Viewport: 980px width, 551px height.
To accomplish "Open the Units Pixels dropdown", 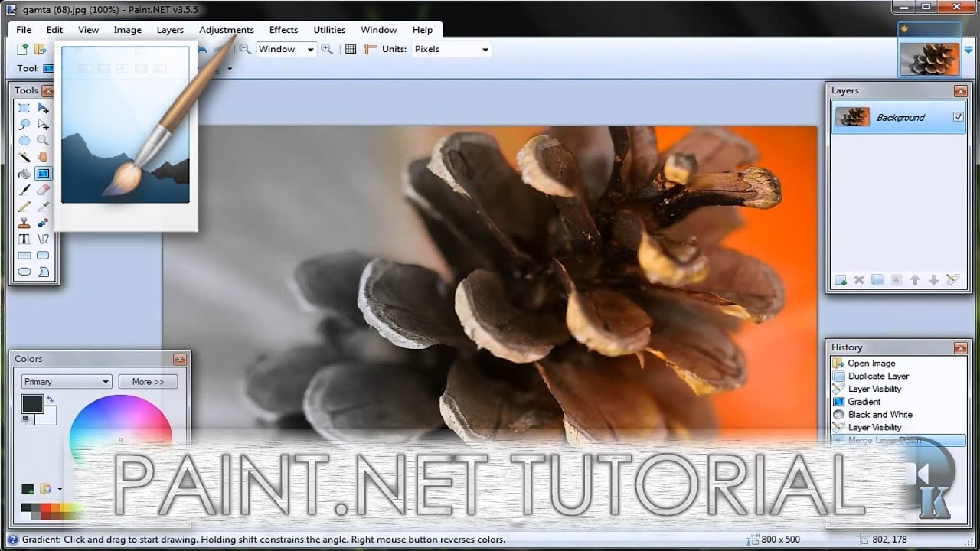I will 451,49.
